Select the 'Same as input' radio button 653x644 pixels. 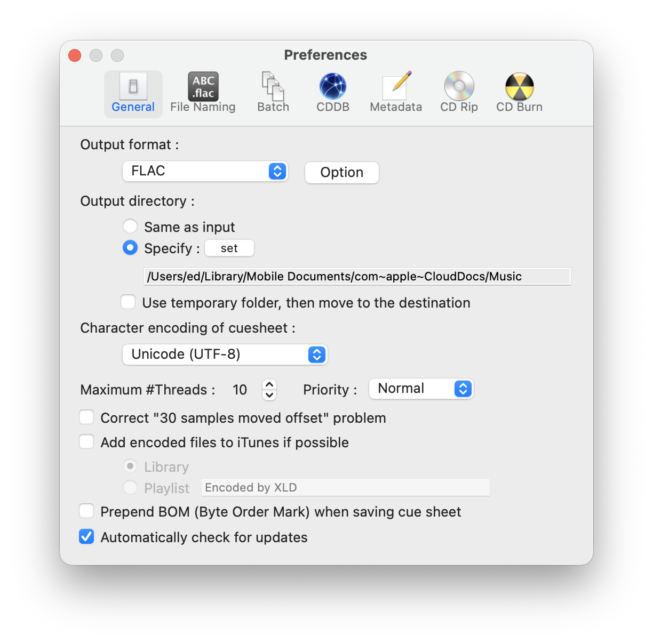pyautogui.click(x=130, y=226)
